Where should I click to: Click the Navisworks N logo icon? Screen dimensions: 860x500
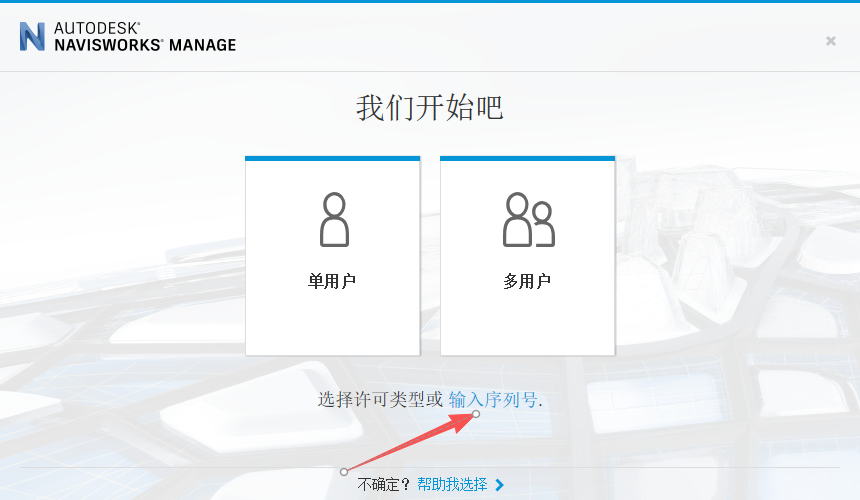click(x=32, y=37)
